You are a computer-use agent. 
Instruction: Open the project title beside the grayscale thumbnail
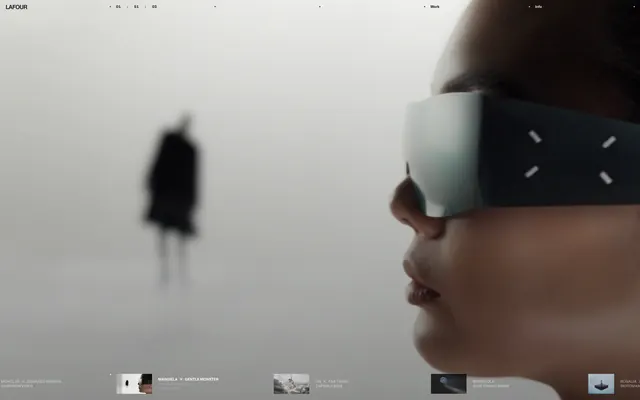click(332, 382)
